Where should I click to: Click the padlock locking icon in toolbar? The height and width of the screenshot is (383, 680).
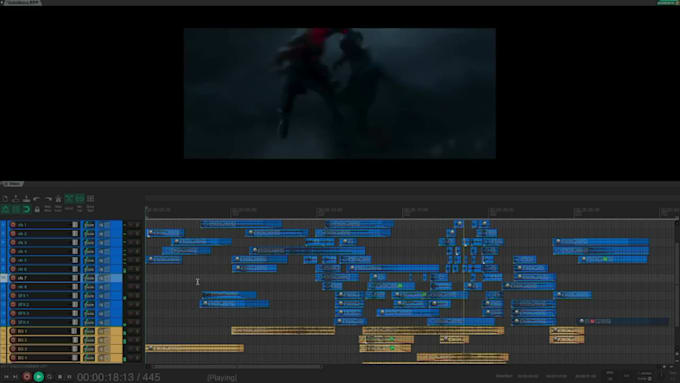(x=37, y=209)
